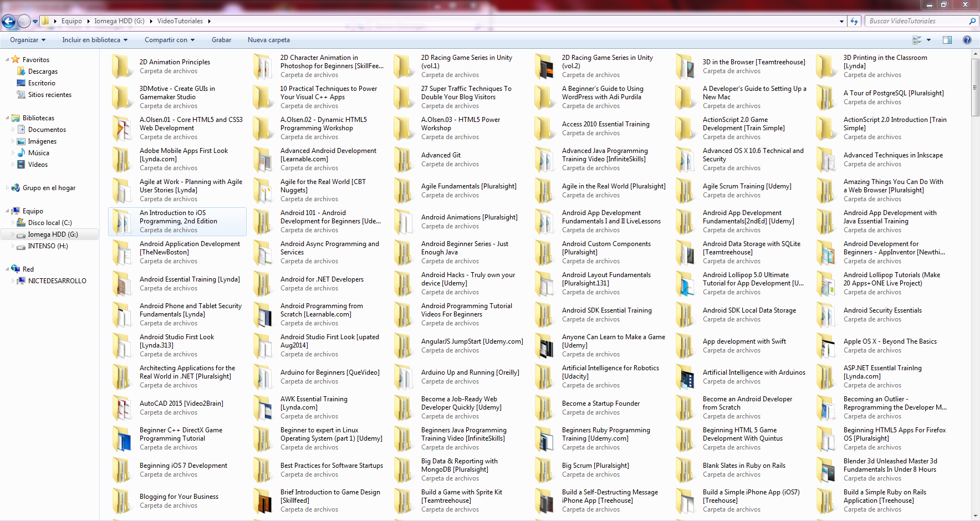Click the vertical scrollbar thumb
980x521 pixels.
pos(975,88)
